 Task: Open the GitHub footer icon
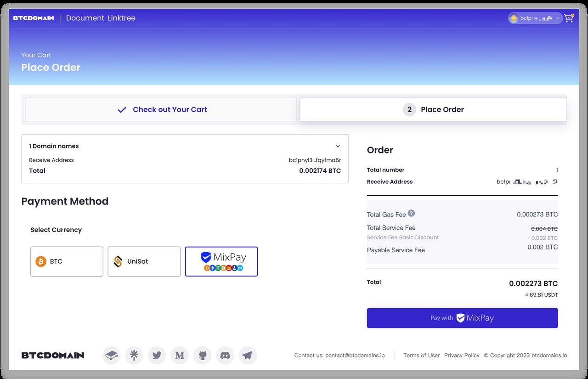pos(203,355)
